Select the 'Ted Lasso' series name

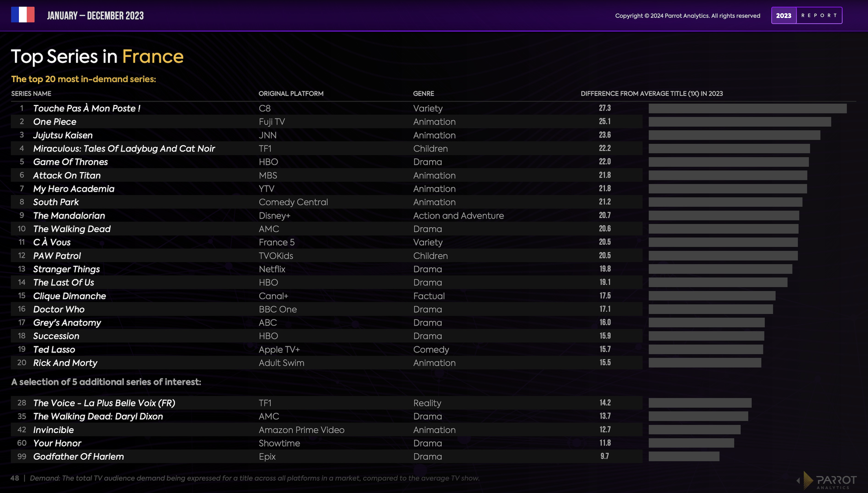(54, 349)
